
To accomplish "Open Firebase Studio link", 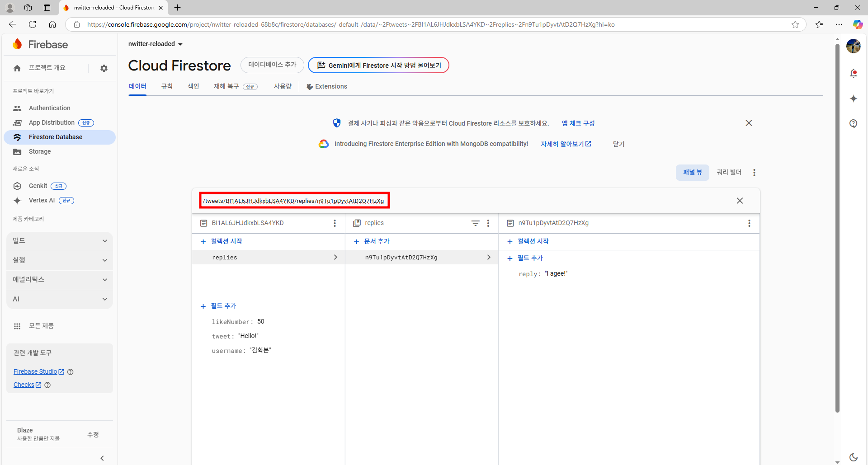I will pyautogui.click(x=39, y=371).
